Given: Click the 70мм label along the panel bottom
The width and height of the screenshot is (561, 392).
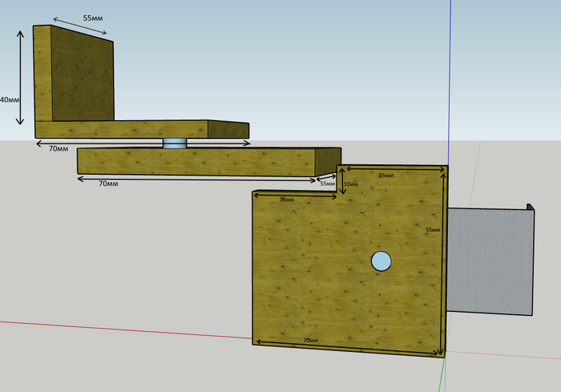Looking at the screenshot, I should [x=310, y=341].
